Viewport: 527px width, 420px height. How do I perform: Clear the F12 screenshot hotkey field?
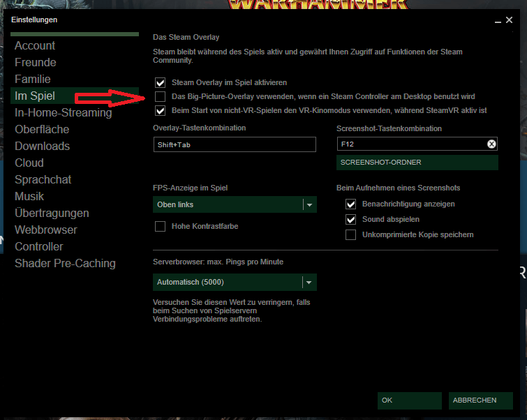[x=491, y=144]
